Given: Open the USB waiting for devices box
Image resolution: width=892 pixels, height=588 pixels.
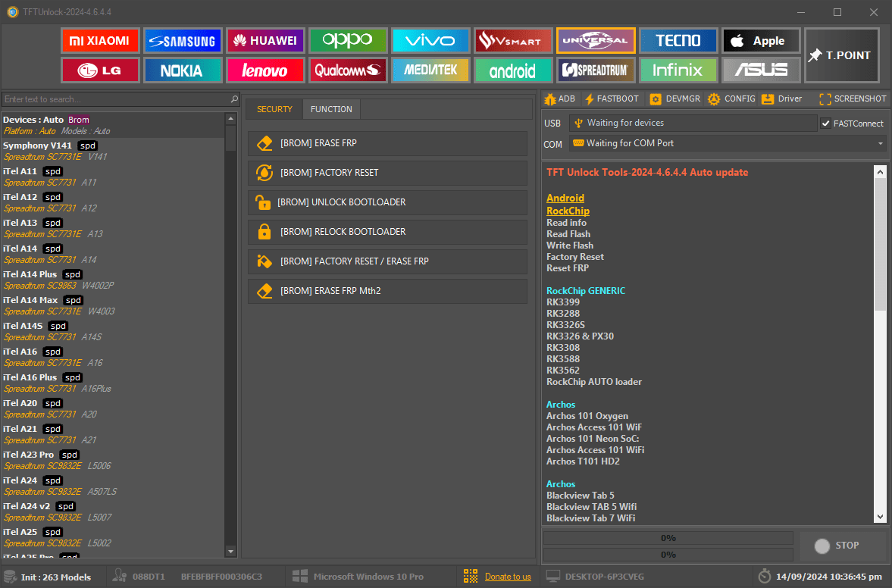Looking at the screenshot, I should pyautogui.click(x=693, y=123).
